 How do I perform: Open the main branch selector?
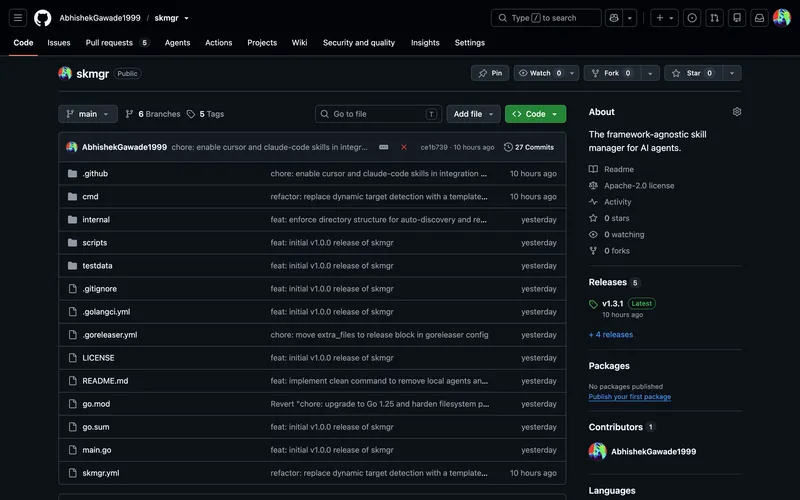[88, 114]
